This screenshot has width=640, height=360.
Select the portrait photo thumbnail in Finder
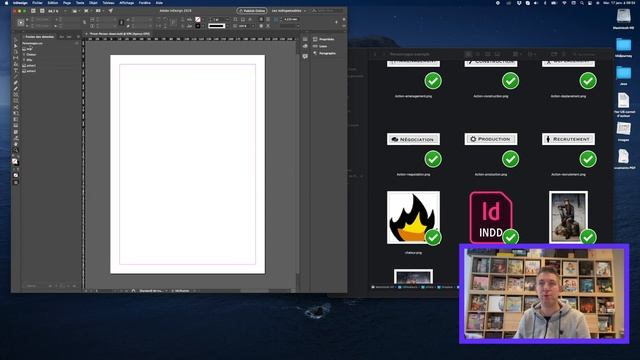568,218
